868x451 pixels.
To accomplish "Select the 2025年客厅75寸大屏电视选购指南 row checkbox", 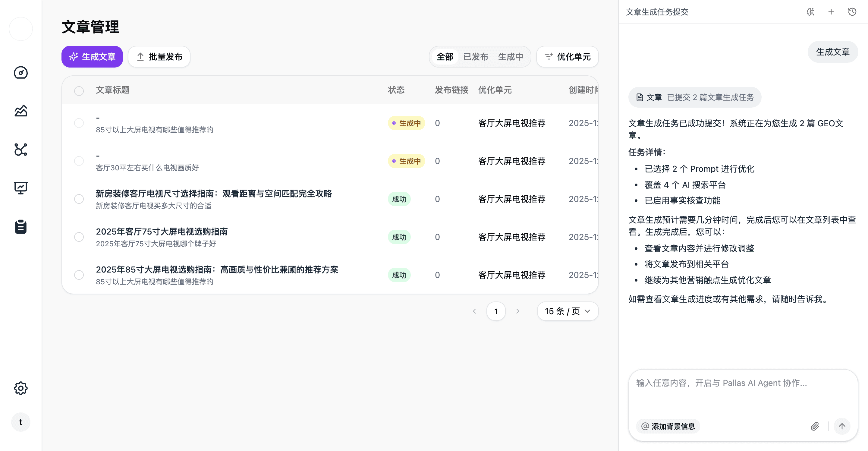I will pyautogui.click(x=79, y=237).
